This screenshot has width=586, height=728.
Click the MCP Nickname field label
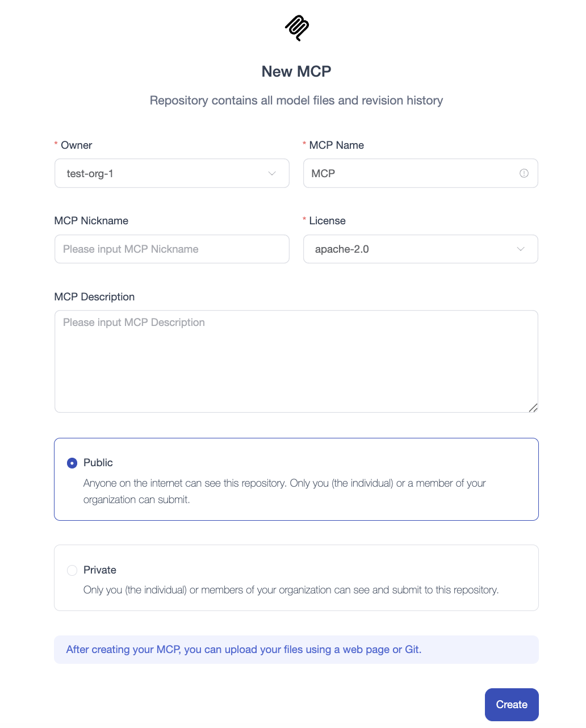click(x=91, y=221)
